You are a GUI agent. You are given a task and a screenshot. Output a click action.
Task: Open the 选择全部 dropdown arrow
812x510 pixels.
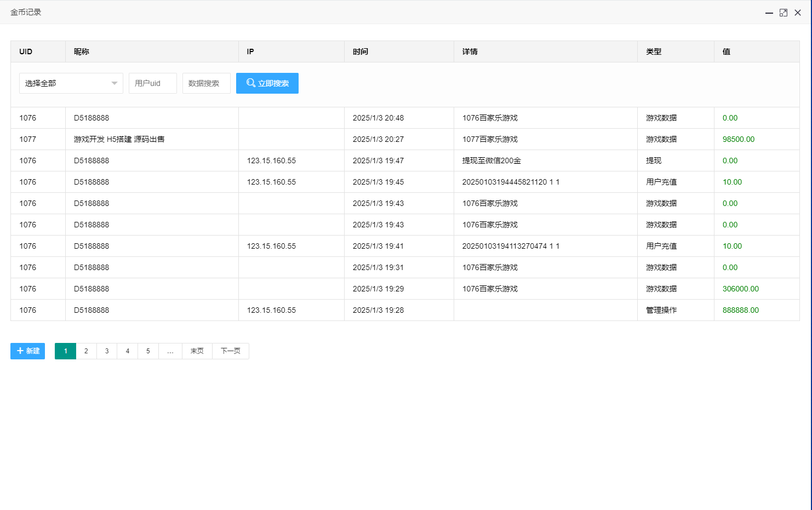[114, 83]
